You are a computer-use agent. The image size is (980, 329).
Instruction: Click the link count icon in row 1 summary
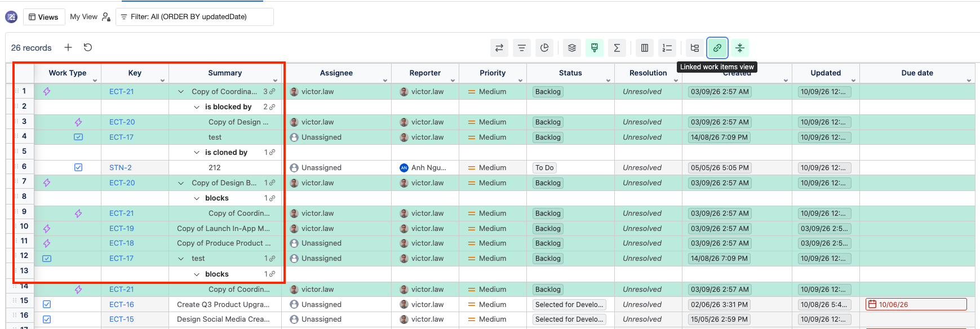pyautogui.click(x=273, y=91)
